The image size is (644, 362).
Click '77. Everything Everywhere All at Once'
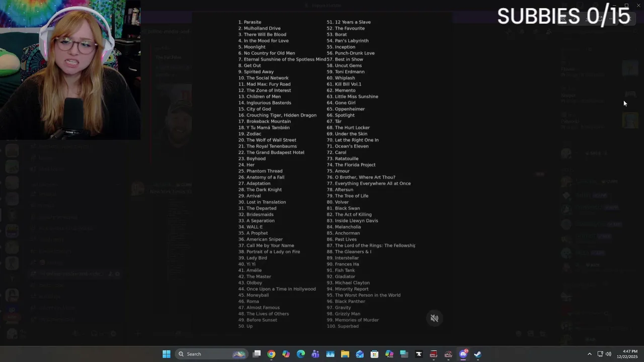pos(368,184)
